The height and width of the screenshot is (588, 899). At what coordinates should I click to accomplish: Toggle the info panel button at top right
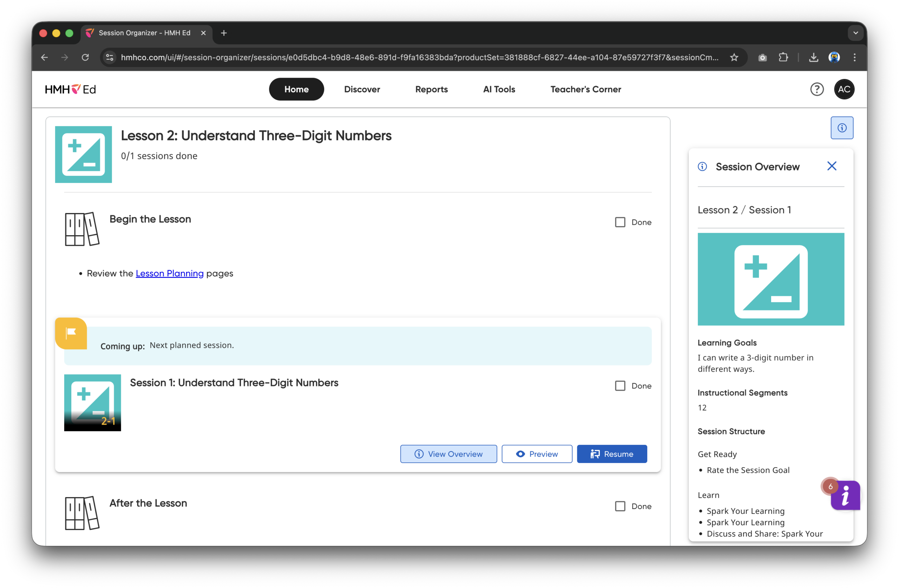click(842, 128)
